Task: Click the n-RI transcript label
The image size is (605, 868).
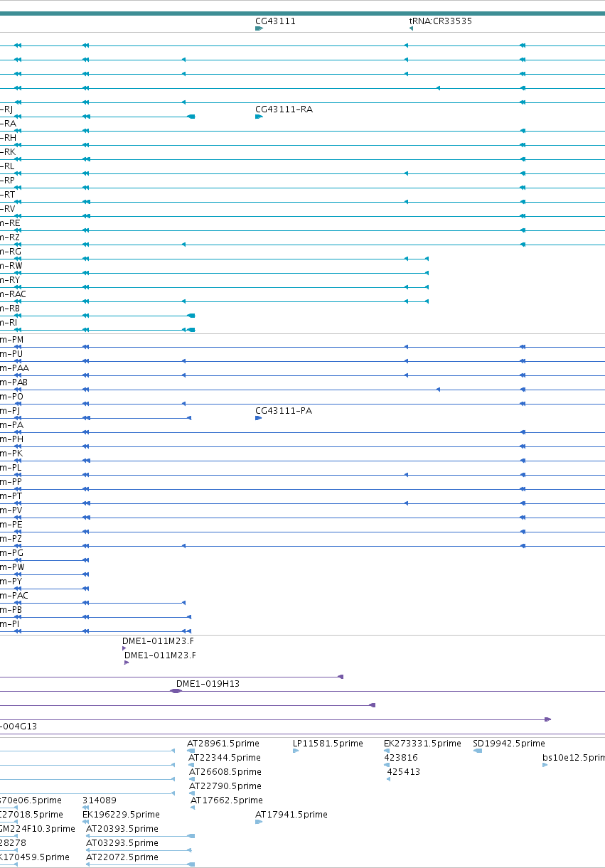Action: (9, 323)
